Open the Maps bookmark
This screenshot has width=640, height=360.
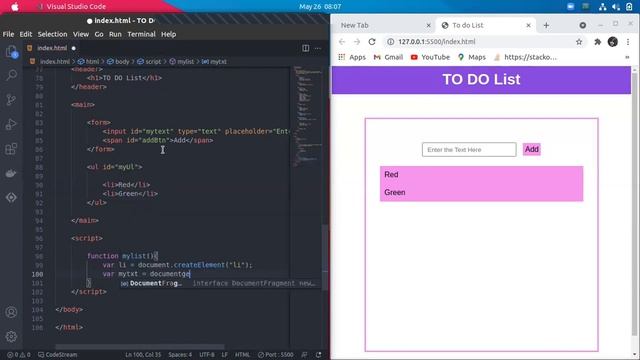(472, 57)
